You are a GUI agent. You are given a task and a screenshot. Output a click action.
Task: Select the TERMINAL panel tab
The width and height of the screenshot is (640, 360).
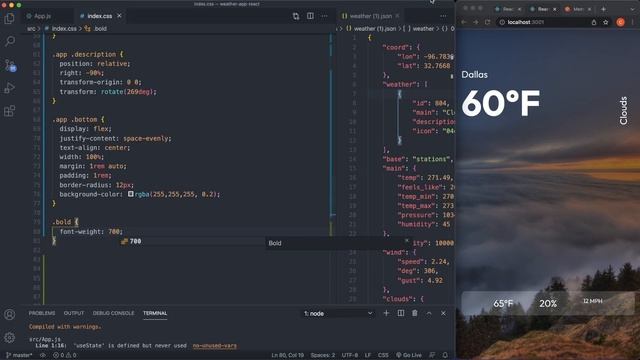click(155, 313)
